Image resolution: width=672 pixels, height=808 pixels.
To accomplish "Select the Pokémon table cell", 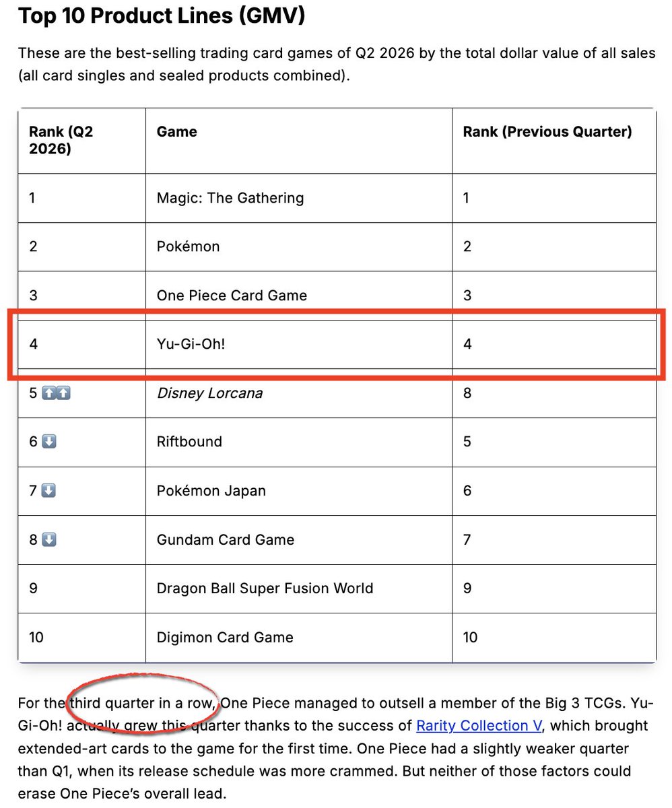I will 299,246.
